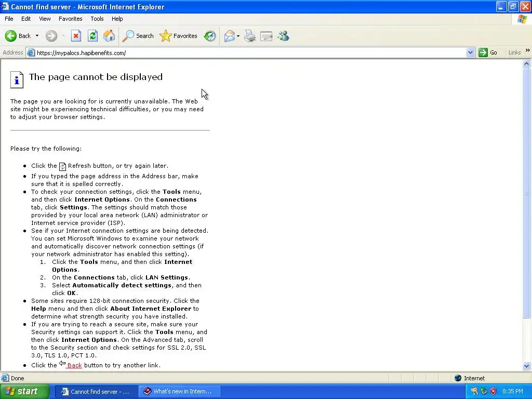Click the Start button
The width and height of the screenshot is (532, 399).
24,391
